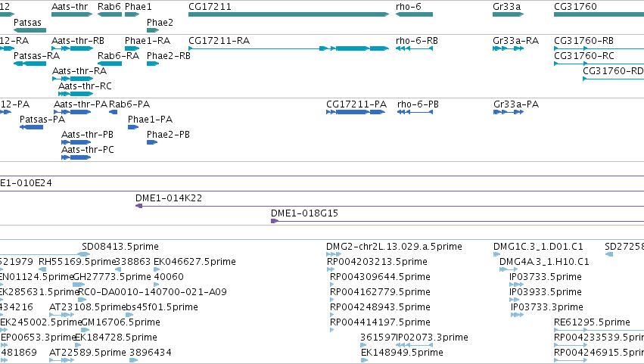Select the Gr33a gene label
Viewport: 644px width, 364px height.
[x=506, y=7]
